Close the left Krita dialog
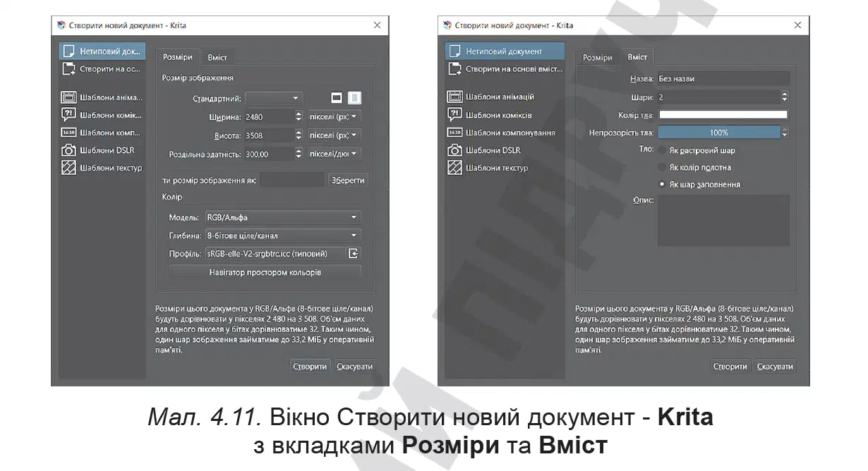The height and width of the screenshot is (471, 868). pyautogui.click(x=377, y=25)
